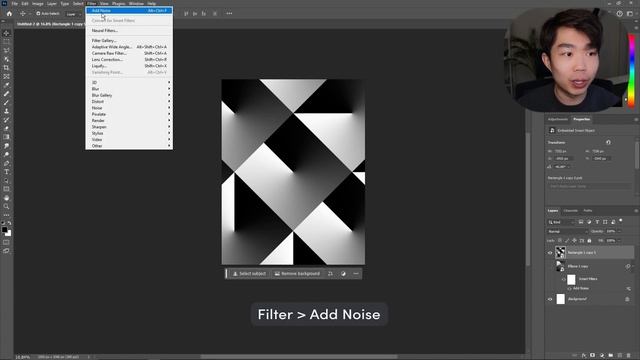Select the Eyedropper tool
The height and width of the screenshot is (360, 640).
6,85
